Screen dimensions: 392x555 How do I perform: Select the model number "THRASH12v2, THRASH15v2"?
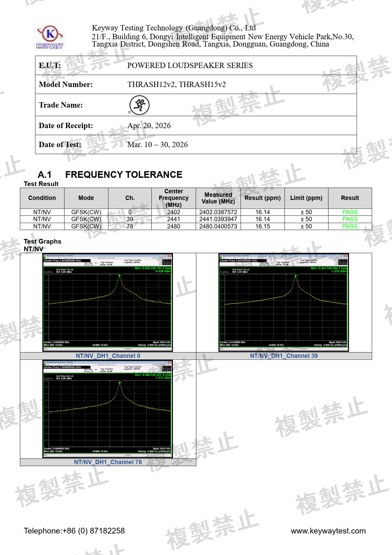click(176, 84)
